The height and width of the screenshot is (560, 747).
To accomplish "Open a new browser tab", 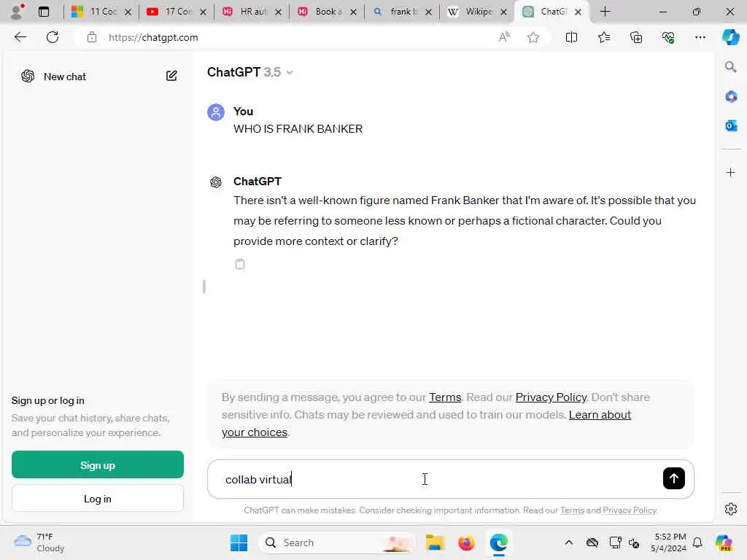I will click(x=605, y=12).
